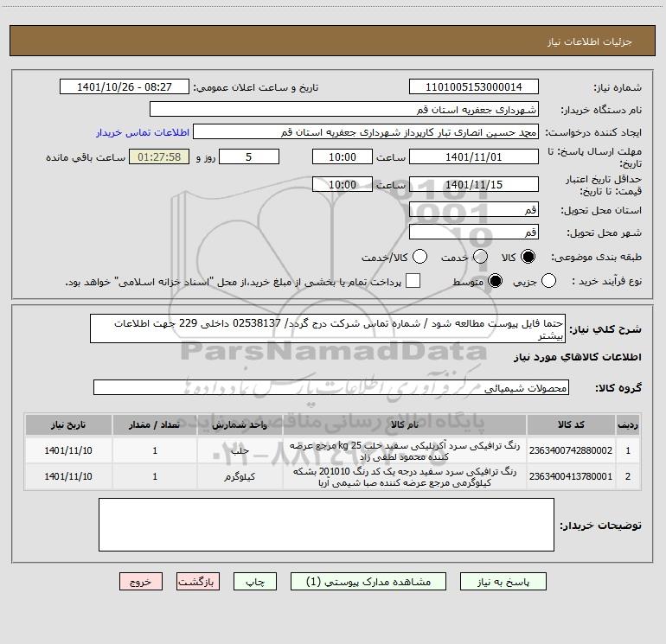The height and width of the screenshot is (644, 666).
Task: Click the buyer organization name field
Action: [x=344, y=110]
